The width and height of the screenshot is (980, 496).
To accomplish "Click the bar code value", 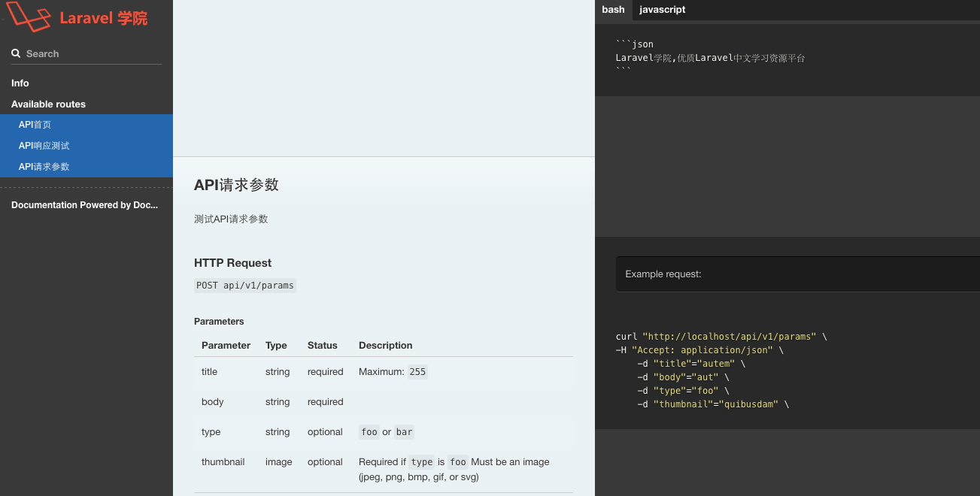I will tap(405, 432).
